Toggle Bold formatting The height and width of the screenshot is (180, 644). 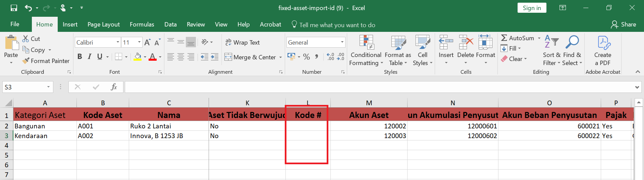click(x=79, y=57)
